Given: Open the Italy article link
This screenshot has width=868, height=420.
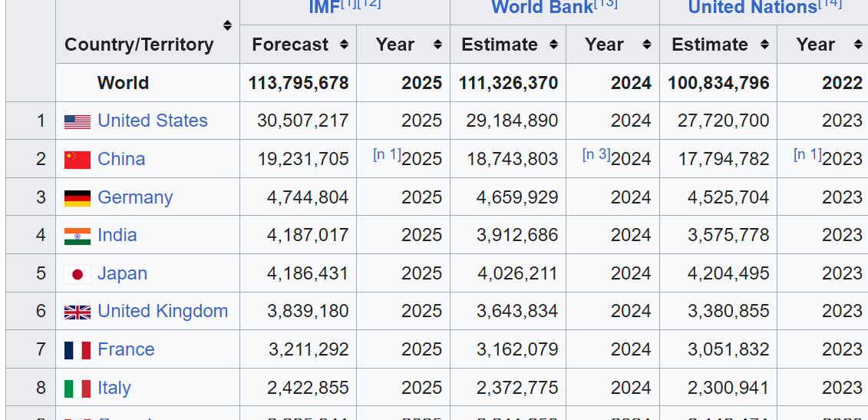Looking at the screenshot, I should 114,388.
